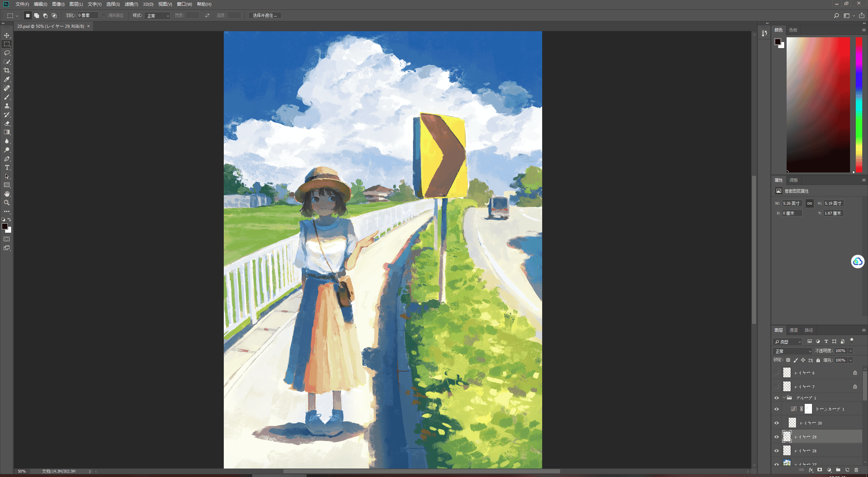Select the Zoom tool
Viewport: 868px width, 477px height.
coord(7,203)
